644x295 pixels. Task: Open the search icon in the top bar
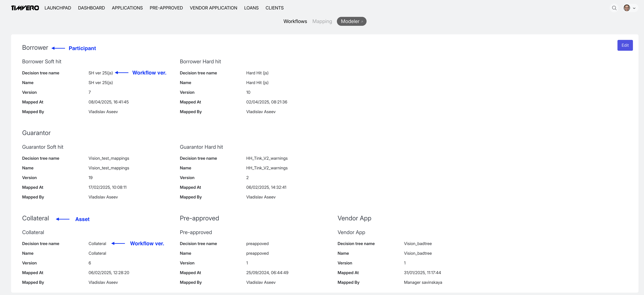click(x=614, y=8)
